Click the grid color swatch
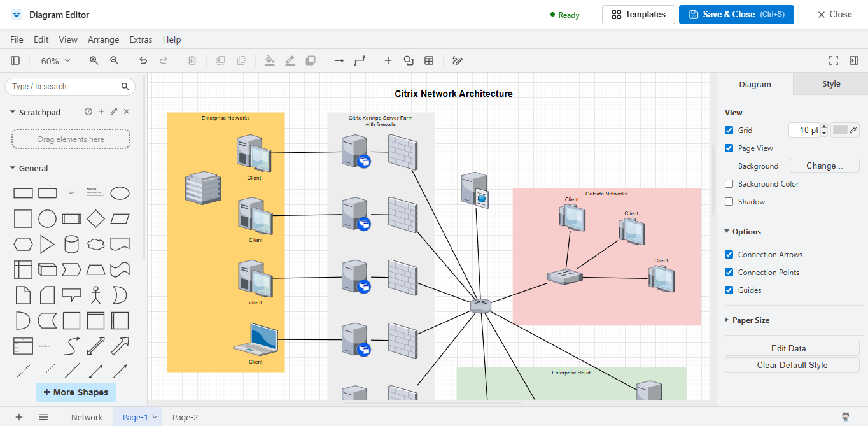Screen dimensions: 868x426 841,130
